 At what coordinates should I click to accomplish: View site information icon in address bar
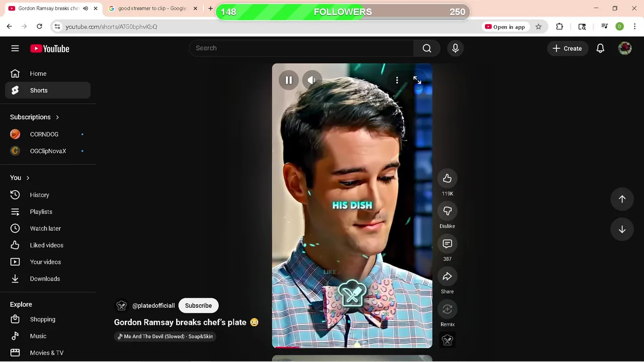(x=57, y=27)
